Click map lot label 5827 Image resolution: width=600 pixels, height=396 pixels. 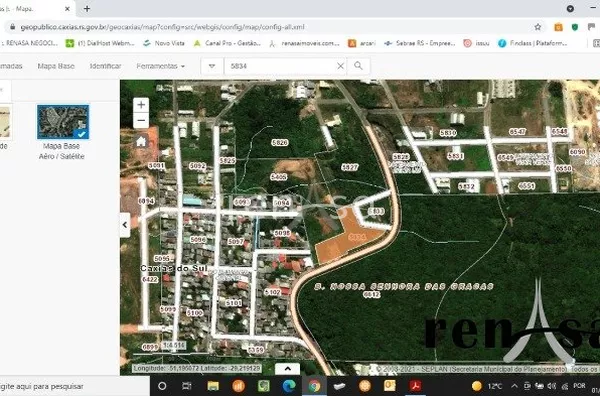tap(349, 167)
